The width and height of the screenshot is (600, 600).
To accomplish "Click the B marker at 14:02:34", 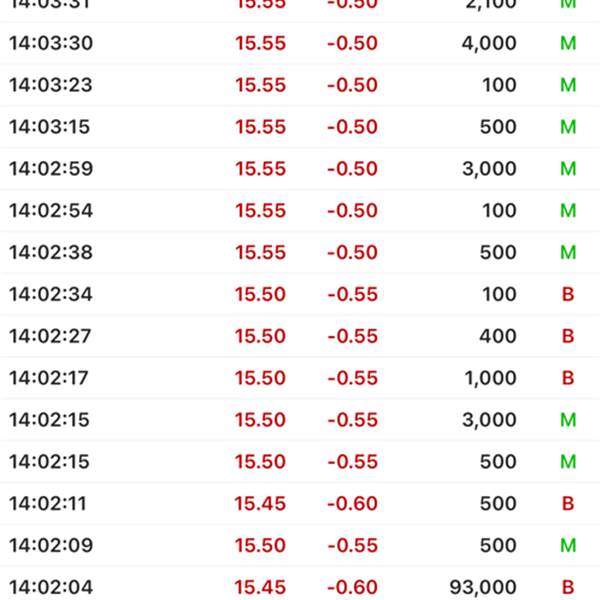I will click(x=568, y=295).
